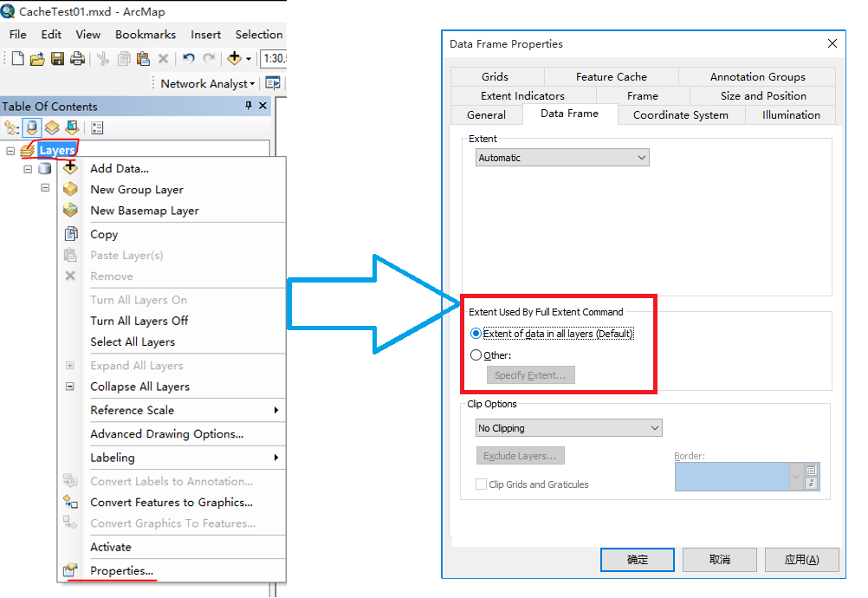Collapse the Layers data frame node
Screen dimensions: 868x598
pyautogui.click(x=10, y=151)
